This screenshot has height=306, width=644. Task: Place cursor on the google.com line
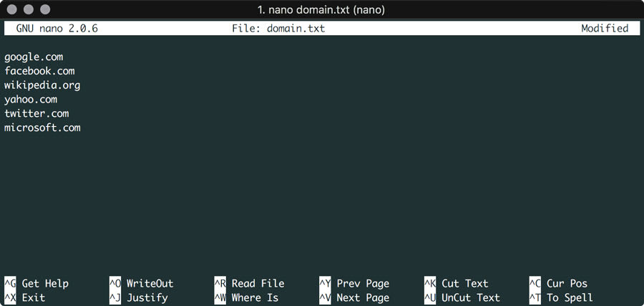[x=34, y=57]
